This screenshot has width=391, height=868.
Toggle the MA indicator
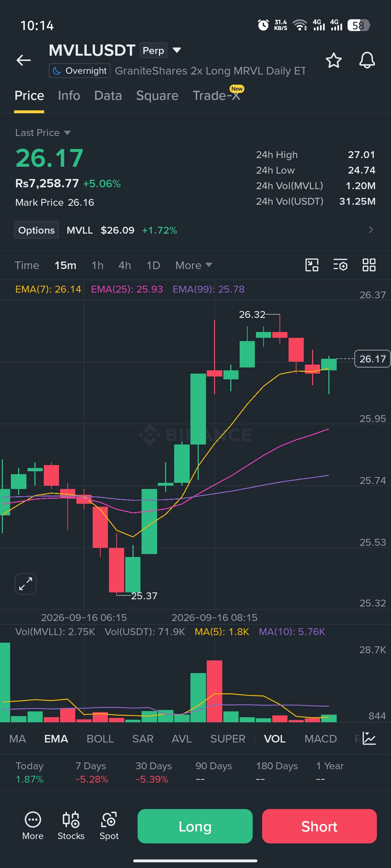click(17, 739)
